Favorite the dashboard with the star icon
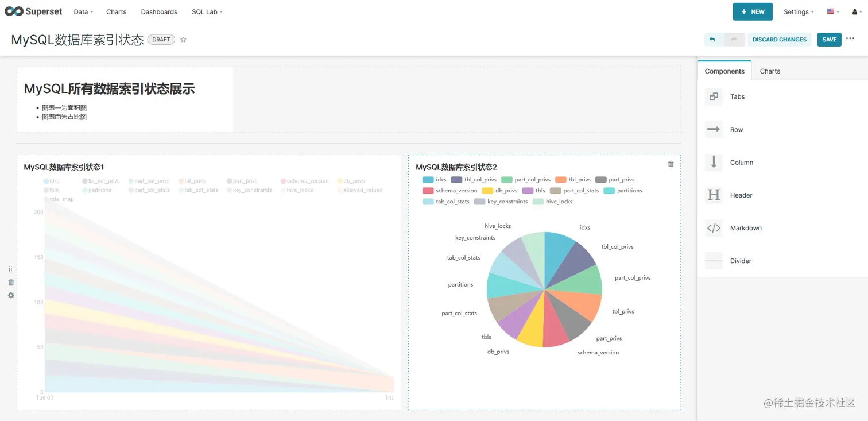The image size is (868, 421). [x=184, y=40]
